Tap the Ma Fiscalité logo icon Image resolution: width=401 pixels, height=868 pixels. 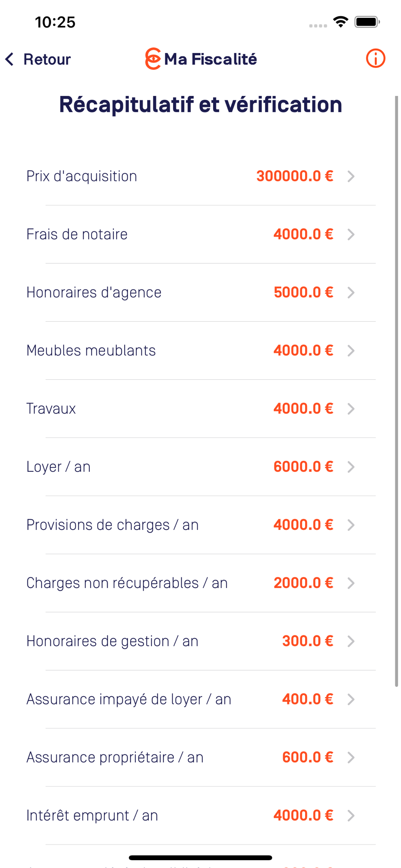(153, 59)
